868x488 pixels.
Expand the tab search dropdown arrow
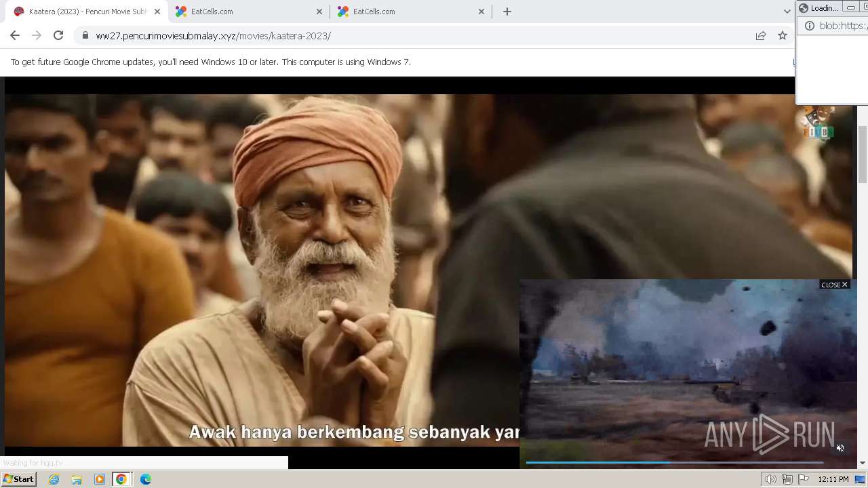pyautogui.click(x=787, y=12)
